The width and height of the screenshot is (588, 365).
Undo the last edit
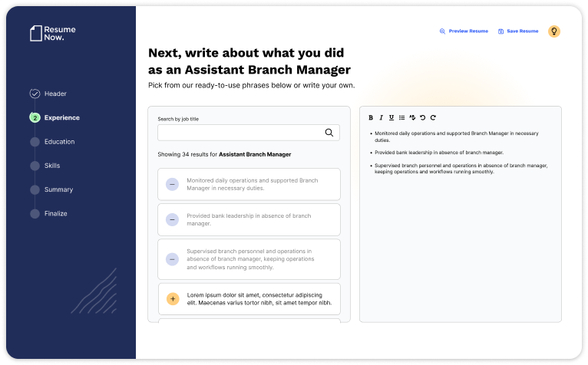click(x=422, y=117)
